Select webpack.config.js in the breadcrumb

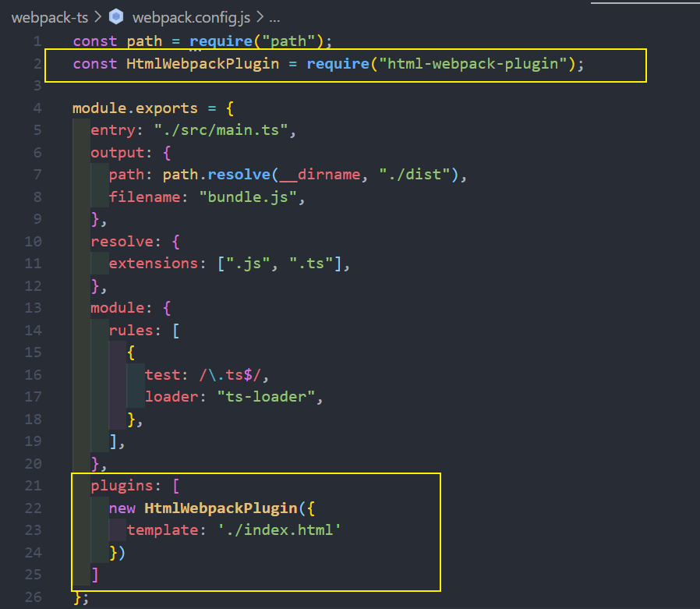pyautogui.click(x=191, y=17)
